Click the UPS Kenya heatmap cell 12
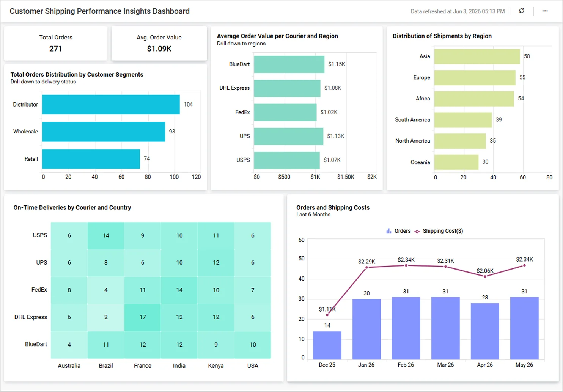This screenshot has width=563, height=392. pos(216,263)
